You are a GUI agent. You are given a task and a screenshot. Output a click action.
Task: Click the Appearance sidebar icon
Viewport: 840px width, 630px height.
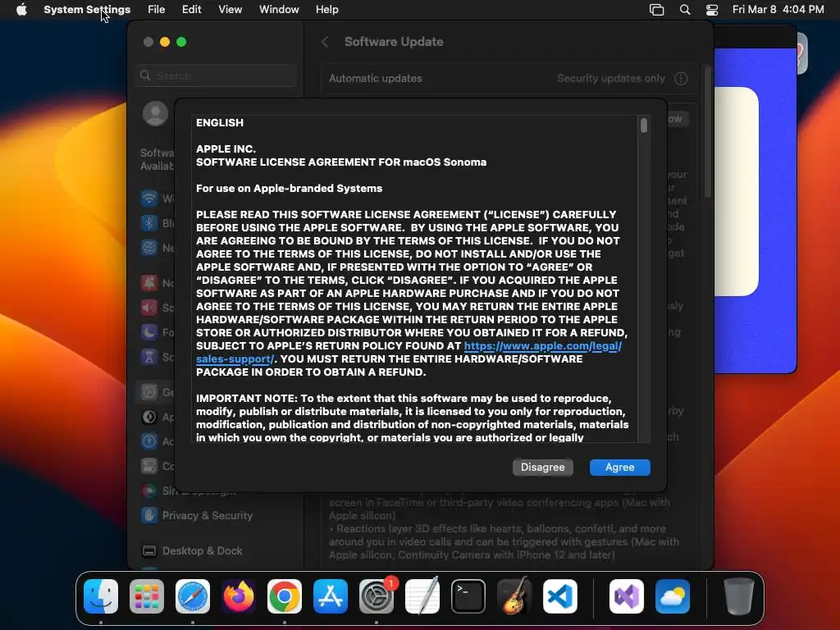149,417
